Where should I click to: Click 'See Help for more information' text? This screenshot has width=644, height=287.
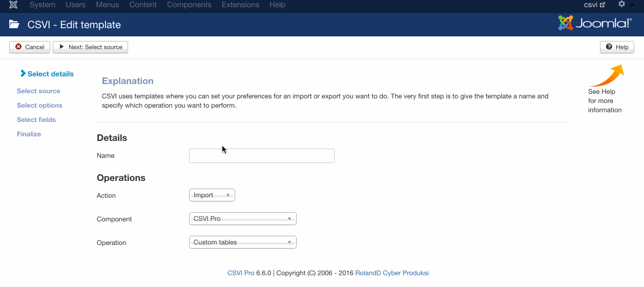click(x=605, y=101)
